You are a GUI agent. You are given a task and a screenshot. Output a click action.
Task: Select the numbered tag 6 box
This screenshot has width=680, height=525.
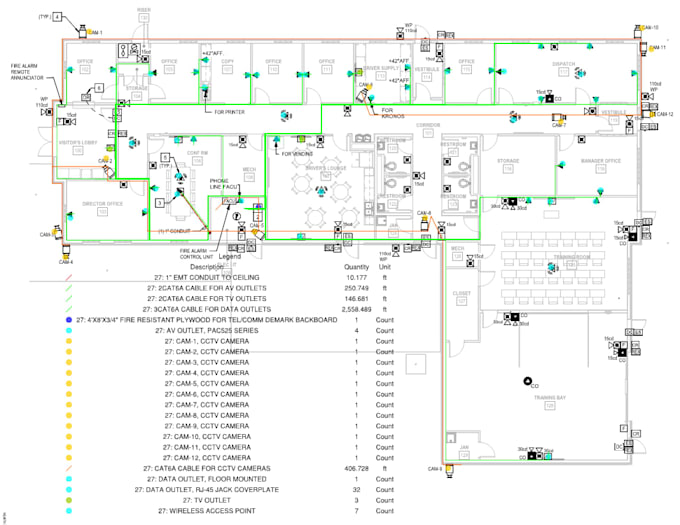tap(99, 88)
